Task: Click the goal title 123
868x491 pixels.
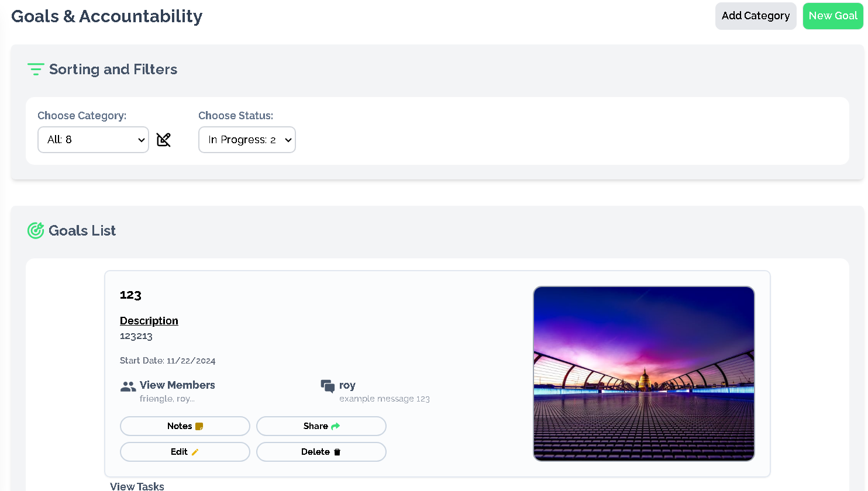Action: pos(130,295)
